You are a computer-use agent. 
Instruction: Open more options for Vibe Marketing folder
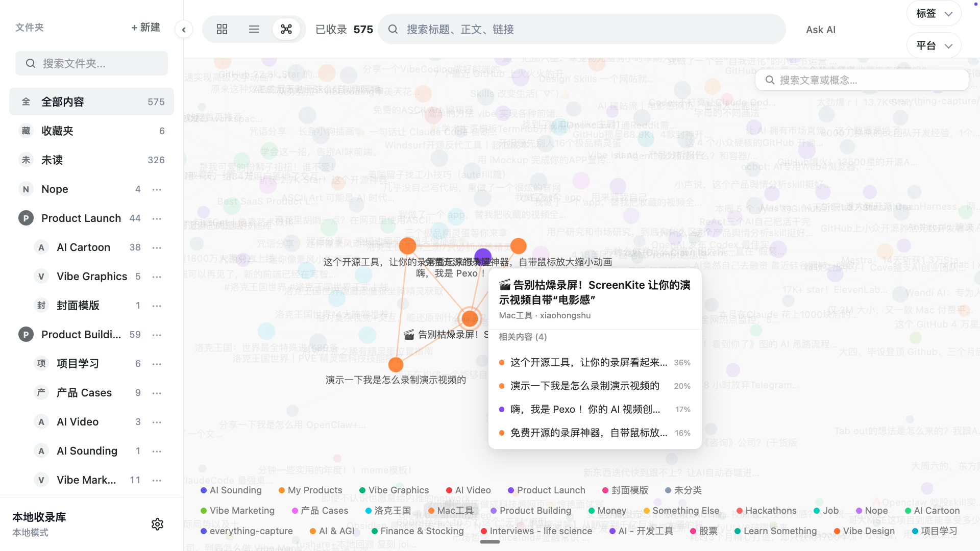coord(157,480)
